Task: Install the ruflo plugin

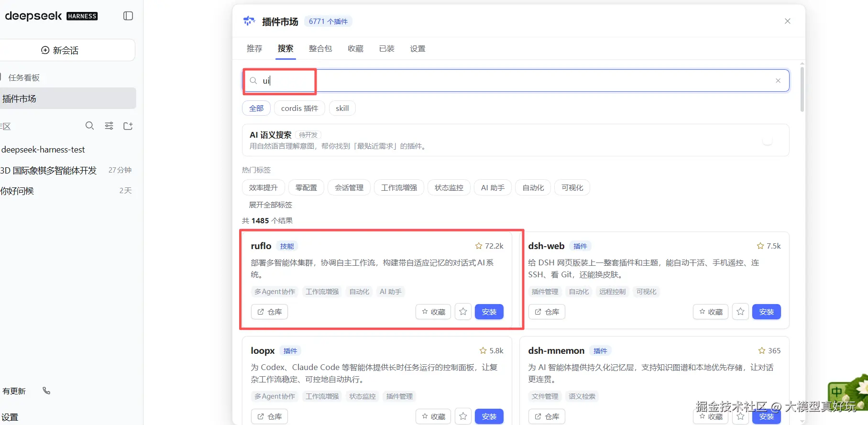Action: point(489,312)
